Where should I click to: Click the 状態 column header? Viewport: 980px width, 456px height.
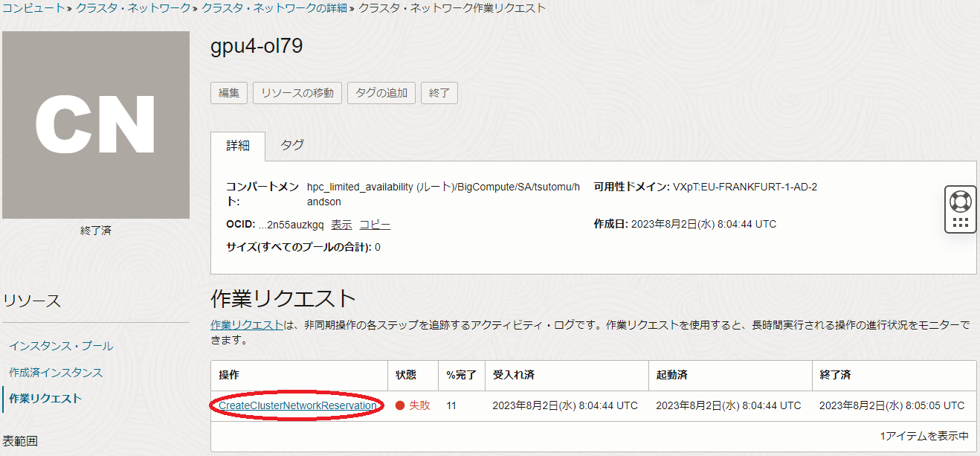point(406,376)
